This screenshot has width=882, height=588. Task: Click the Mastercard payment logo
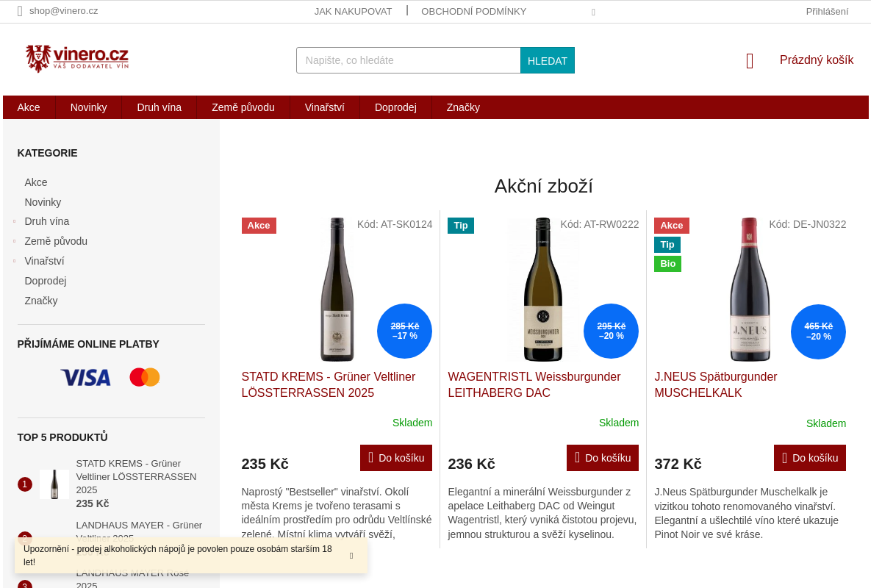(145, 377)
